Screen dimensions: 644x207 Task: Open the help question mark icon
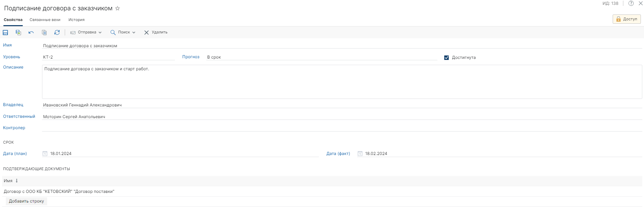tap(631, 3)
